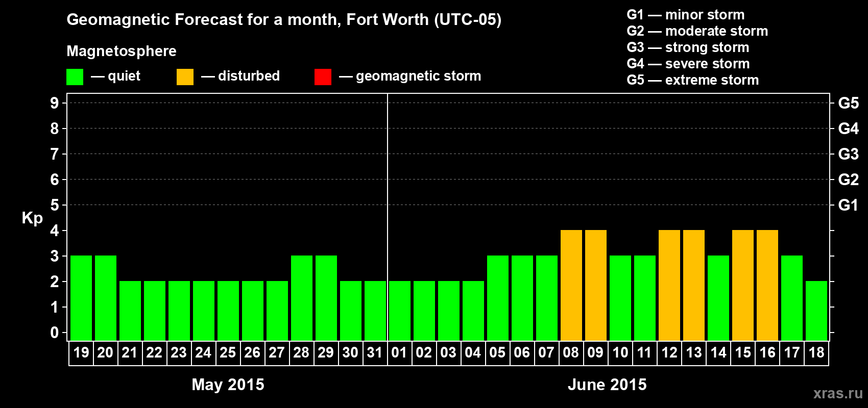
Task: Click the green bar for June 01
Action: (400, 311)
